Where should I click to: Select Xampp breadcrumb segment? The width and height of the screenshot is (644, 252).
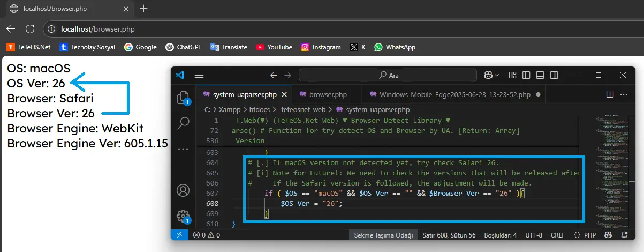(229, 110)
